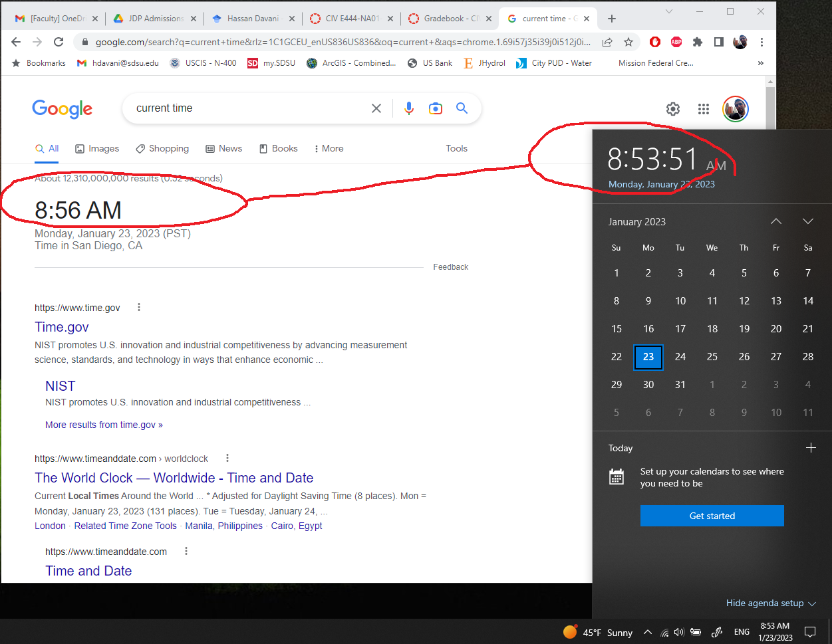Open Chrome extensions puzzle icon
This screenshot has height=644, width=832.
click(698, 42)
